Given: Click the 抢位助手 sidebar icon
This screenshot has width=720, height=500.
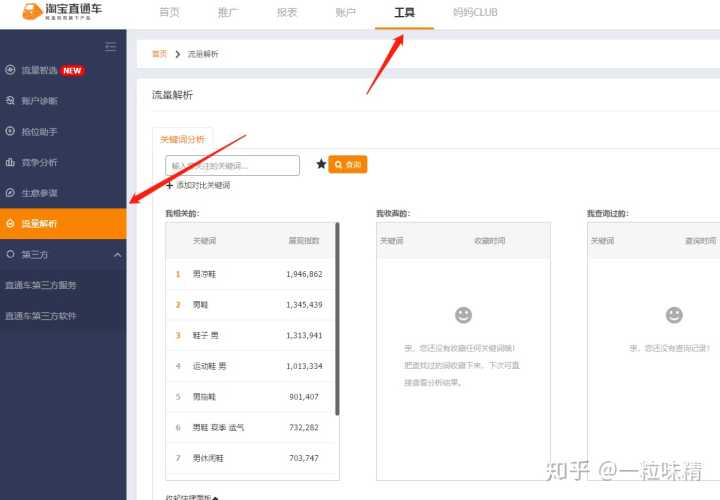Looking at the screenshot, I should click(10, 131).
